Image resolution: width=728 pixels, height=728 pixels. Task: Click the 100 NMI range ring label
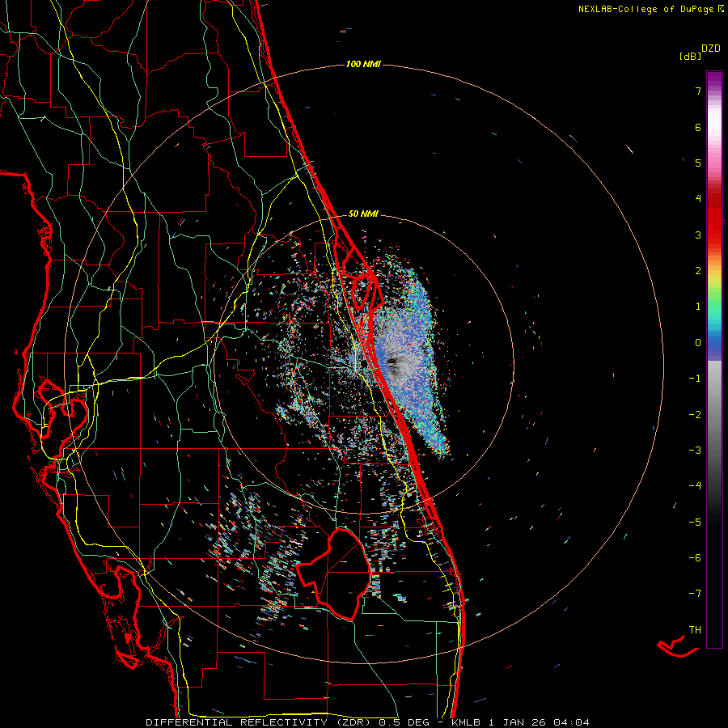363,64
